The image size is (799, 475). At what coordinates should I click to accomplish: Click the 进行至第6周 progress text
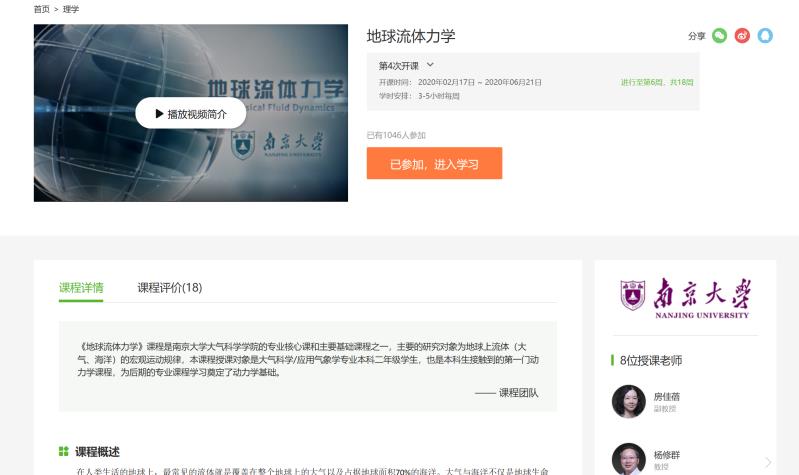[656, 82]
